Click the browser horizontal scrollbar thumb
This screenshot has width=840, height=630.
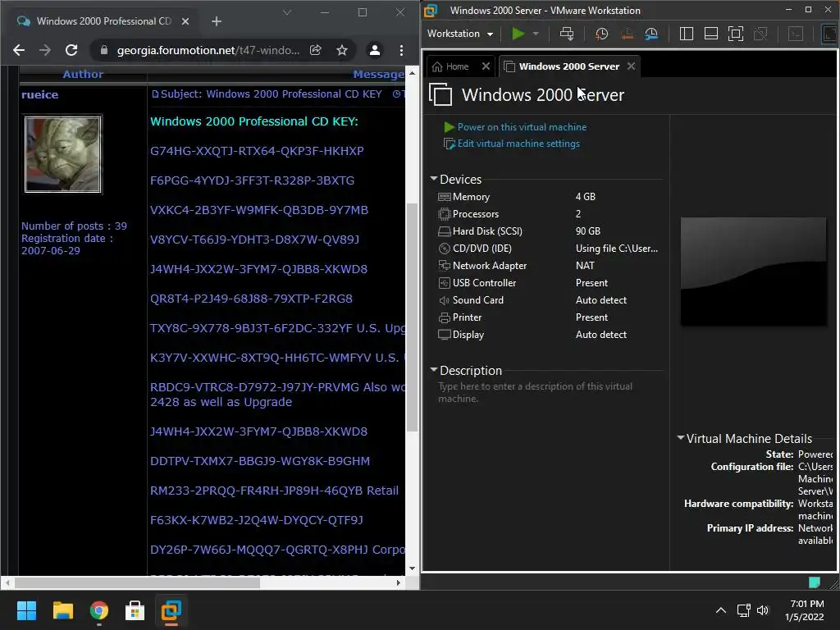click(137, 582)
